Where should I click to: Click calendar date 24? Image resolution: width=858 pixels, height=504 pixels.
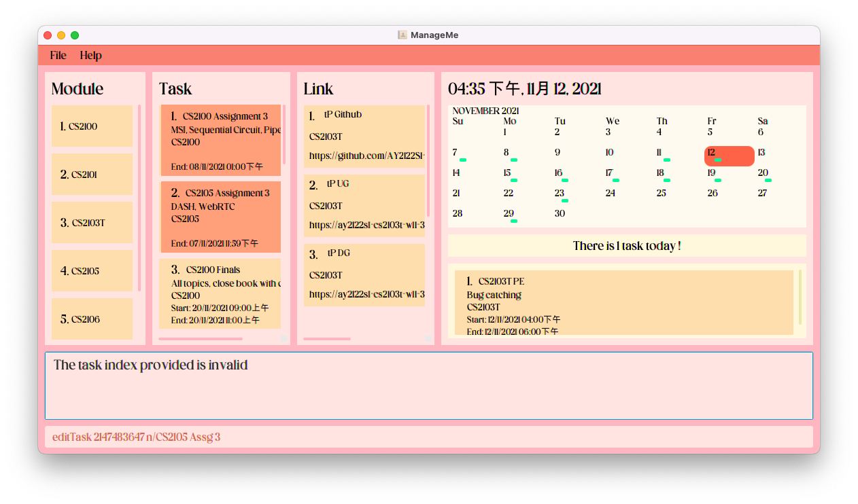point(610,193)
